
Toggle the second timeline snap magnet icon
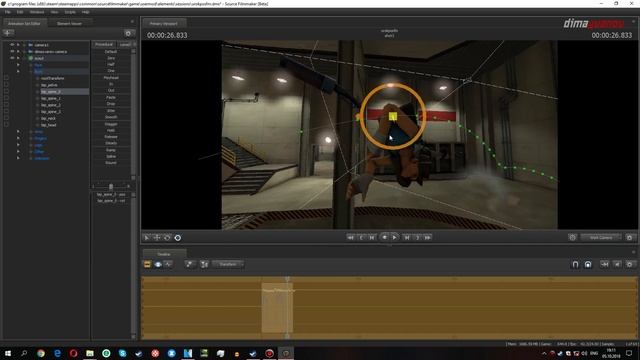pyautogui.click(x=588, y=264)
